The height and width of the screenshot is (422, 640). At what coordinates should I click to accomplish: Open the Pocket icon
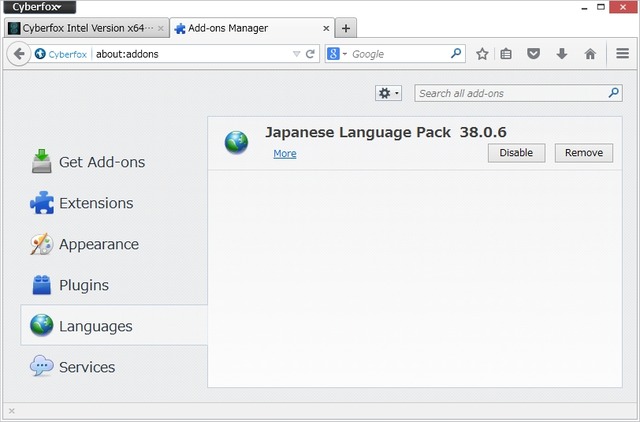(x=533, y=54)
